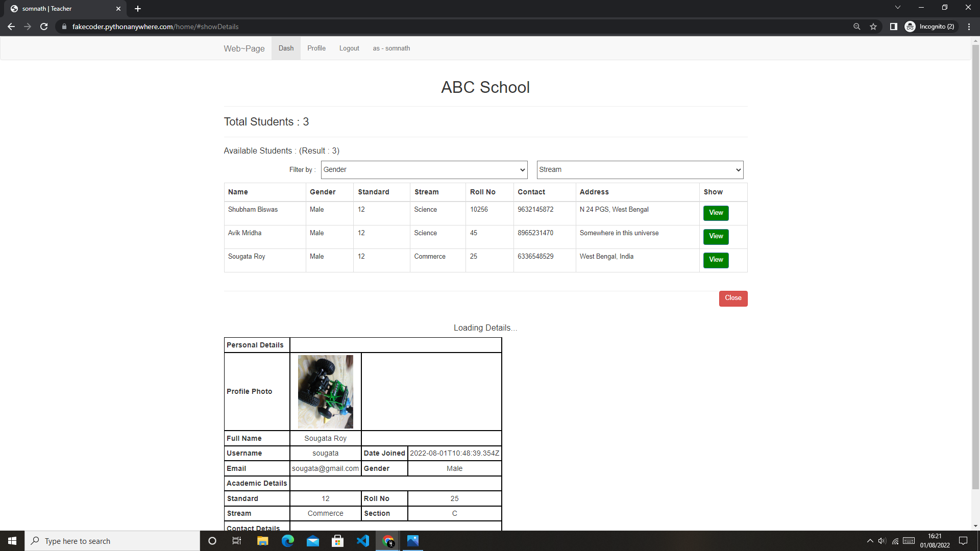The height and width of the screenshot is (551, 980).
Task: Expand the browser tab list chevron
Action: (x=897, y=7)
